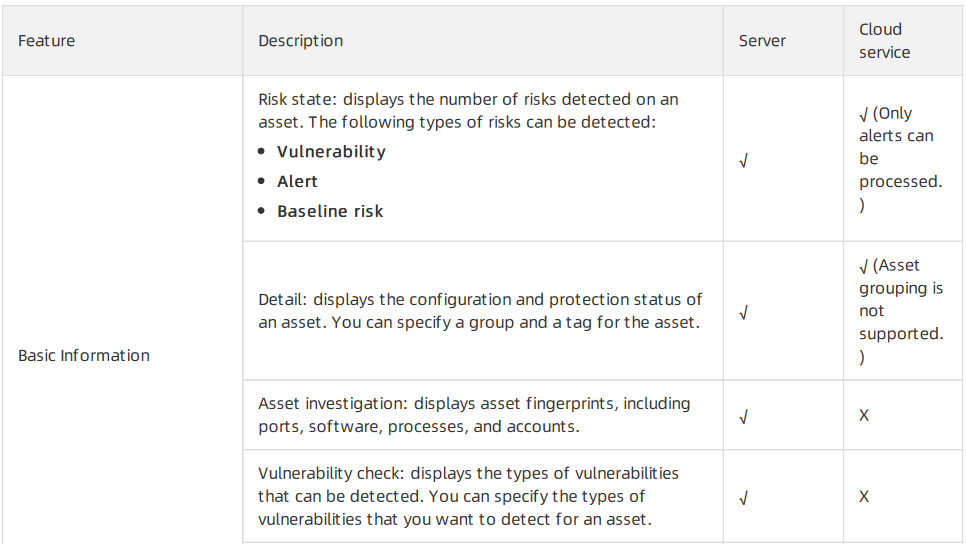
Task: Click Server checkmark for Asset investigation
Action: click(744, 417)
